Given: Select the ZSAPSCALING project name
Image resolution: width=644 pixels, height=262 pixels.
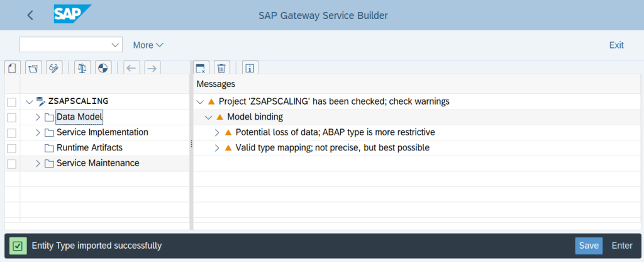Looking at the screenshot, I should point(78,101).
